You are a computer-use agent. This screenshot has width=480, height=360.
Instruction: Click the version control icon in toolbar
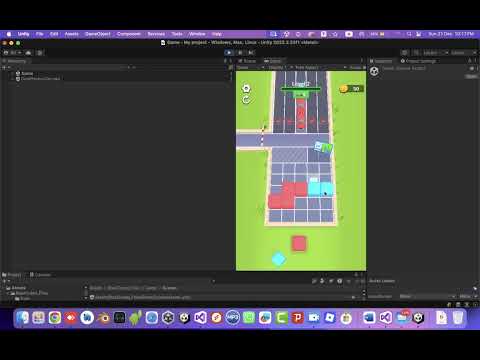pos(40,53)
